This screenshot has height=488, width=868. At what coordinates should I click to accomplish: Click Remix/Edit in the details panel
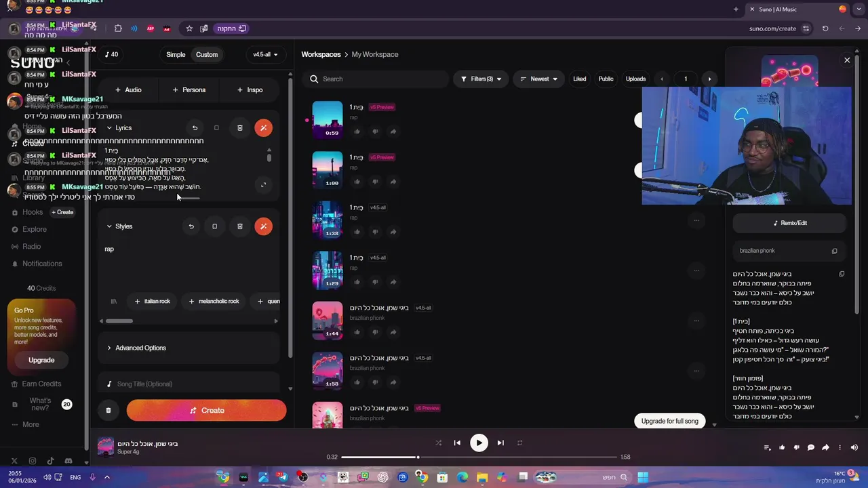coord(789,223)
